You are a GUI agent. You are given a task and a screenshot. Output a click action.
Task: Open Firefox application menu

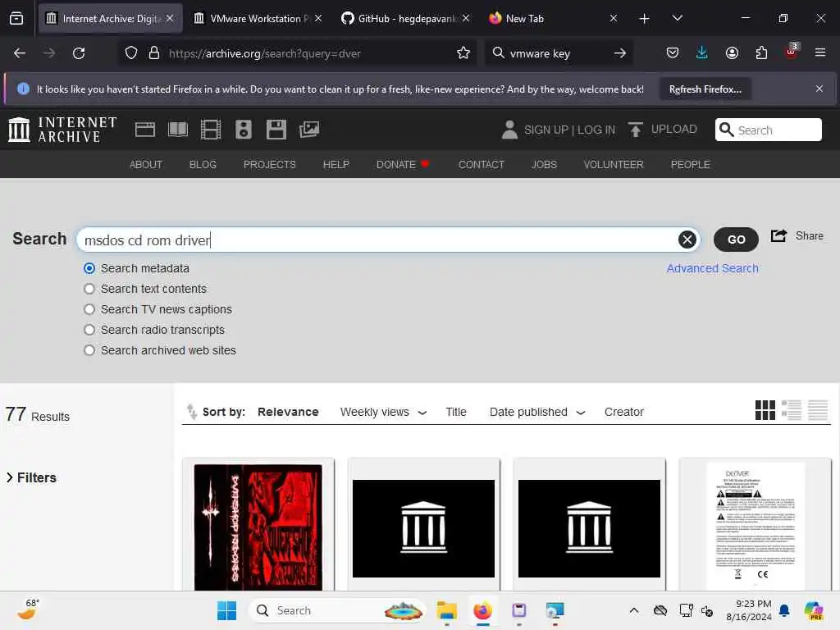pyautogui.click(x=820, y=53)
